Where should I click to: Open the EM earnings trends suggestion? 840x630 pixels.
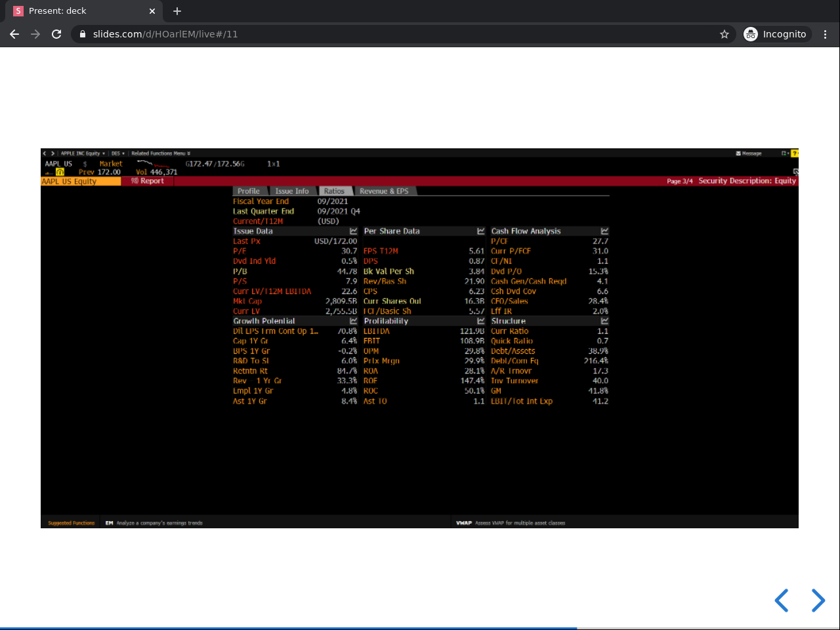(154, 523)
